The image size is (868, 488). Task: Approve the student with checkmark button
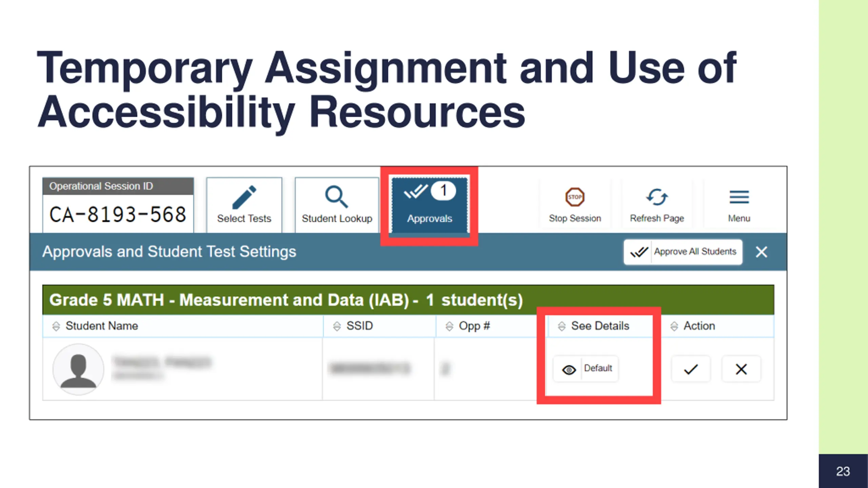coord(691,369)
